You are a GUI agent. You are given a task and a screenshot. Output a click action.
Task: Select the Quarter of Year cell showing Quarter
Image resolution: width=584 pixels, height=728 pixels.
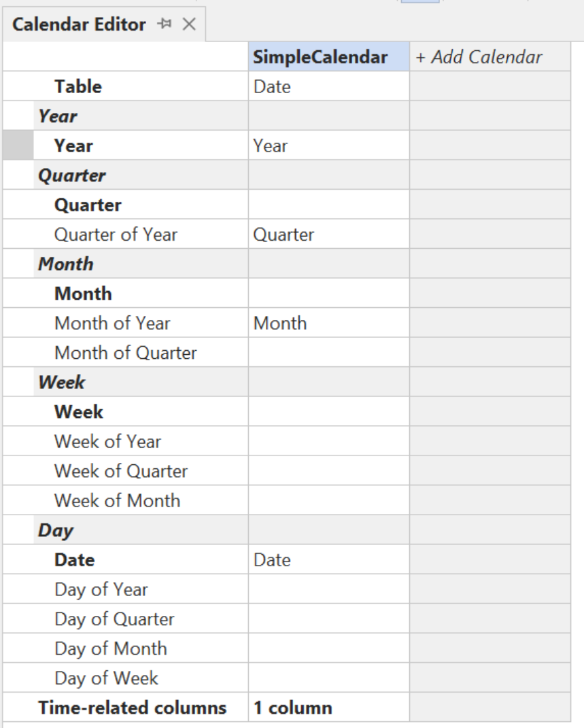[x=329, y=235]
